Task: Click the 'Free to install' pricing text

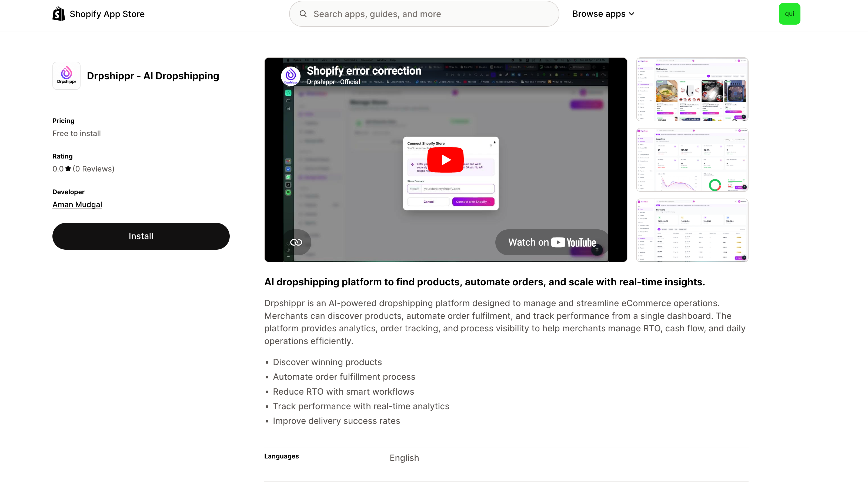Action: coord(76,133)
